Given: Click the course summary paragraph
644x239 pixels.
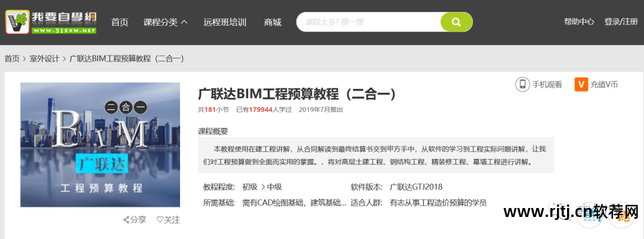Looking at the screenshot, I should click(376, 155).
